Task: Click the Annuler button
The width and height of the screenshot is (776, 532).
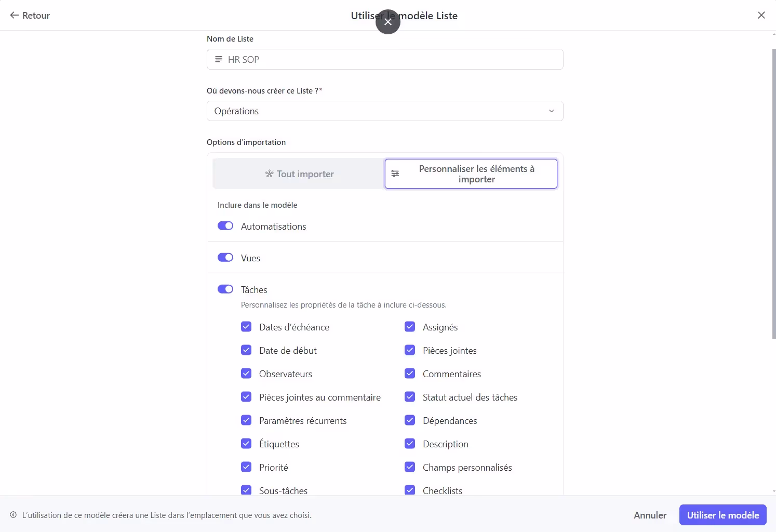Action: (650, 515)
